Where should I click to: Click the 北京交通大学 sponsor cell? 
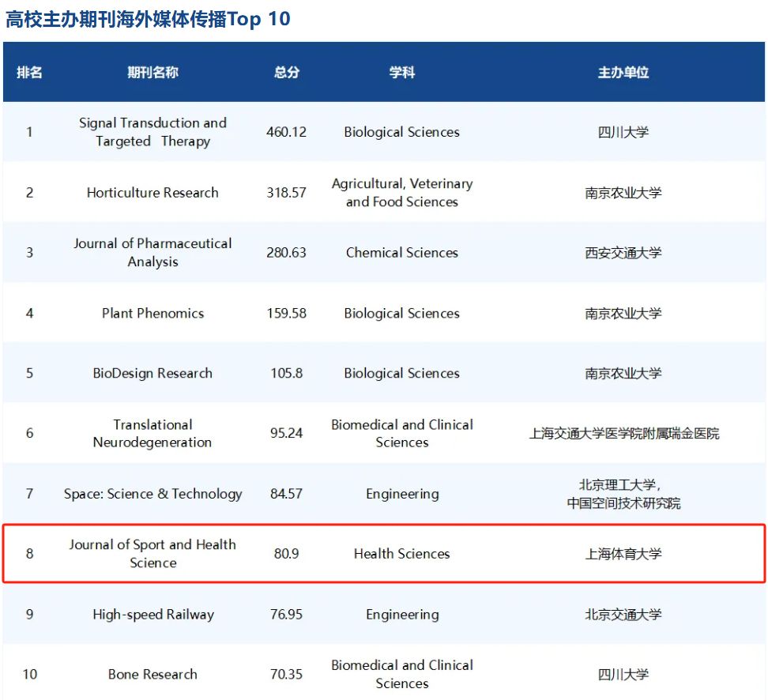tap(623, 614)
